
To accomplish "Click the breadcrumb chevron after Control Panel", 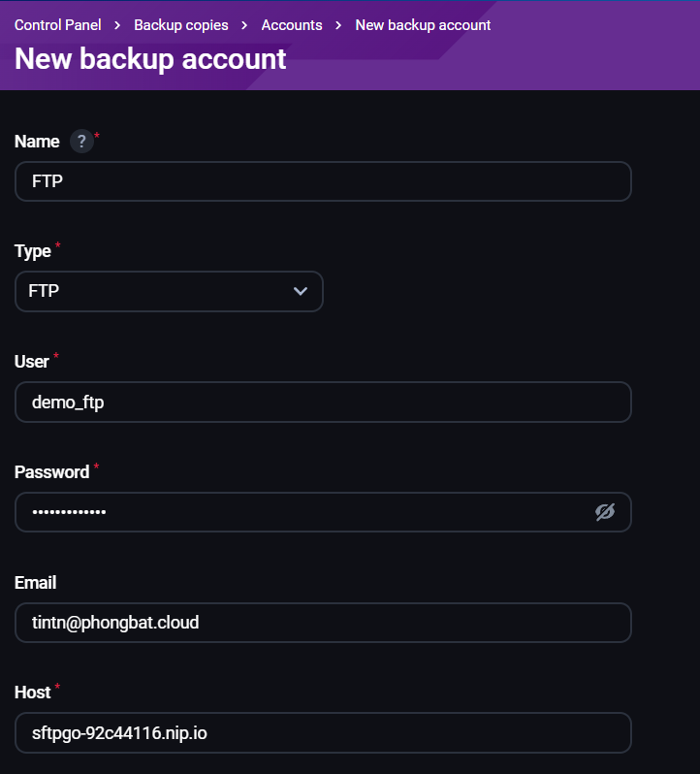I will tap(117, 25).
